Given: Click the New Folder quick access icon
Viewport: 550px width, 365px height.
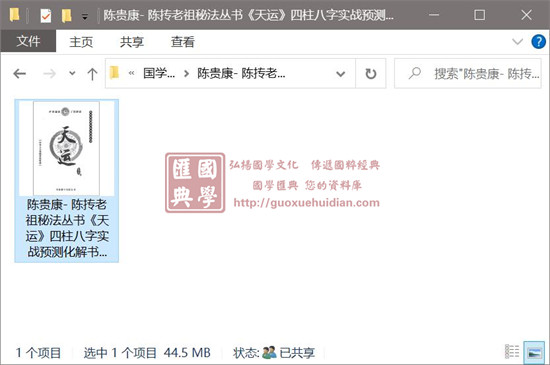Looking at the screenshot, I should click(x=66, y=15).
